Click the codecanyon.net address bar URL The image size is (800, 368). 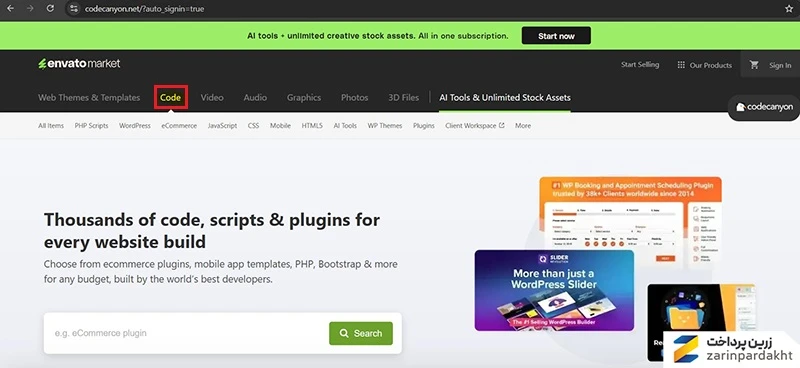tap(144, 9)
